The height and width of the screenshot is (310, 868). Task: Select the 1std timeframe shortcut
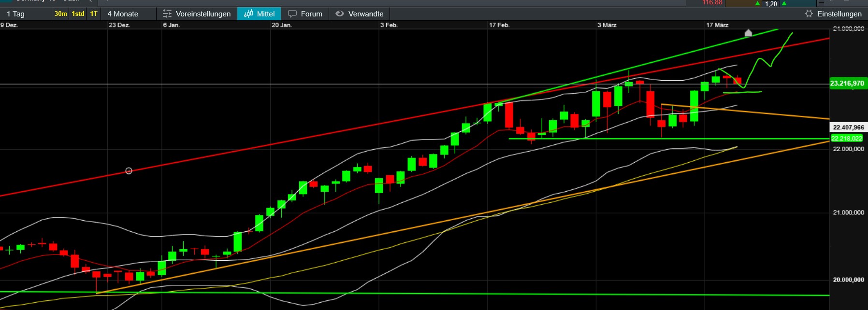pos(78,14)
